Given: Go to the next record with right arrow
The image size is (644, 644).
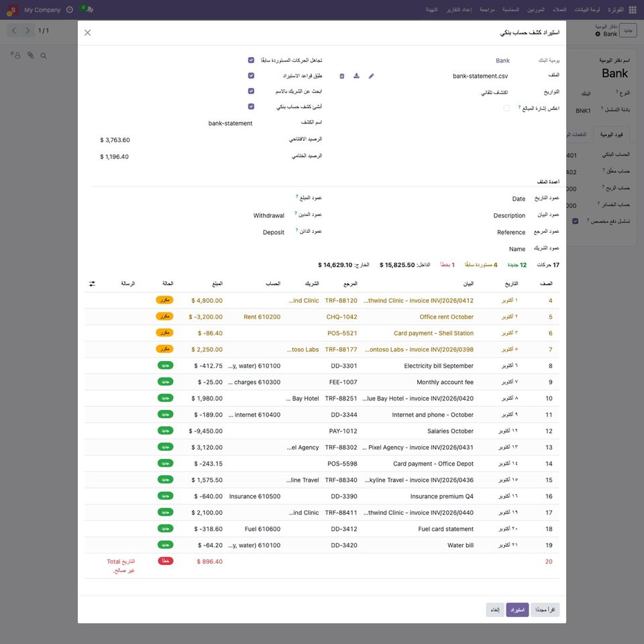Looking at the screenshot, I should point(28,30).
